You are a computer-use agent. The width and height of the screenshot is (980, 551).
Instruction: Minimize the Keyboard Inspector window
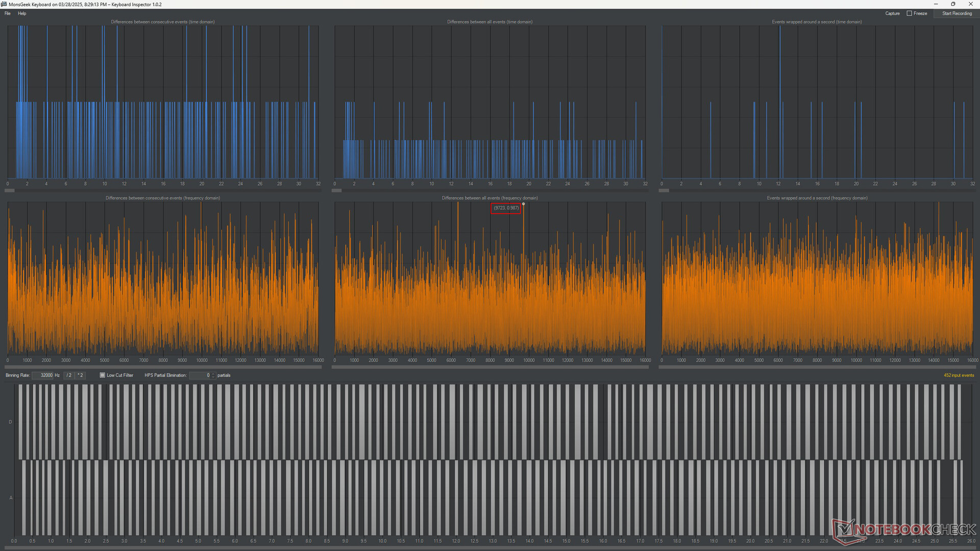tap(936, 4)
